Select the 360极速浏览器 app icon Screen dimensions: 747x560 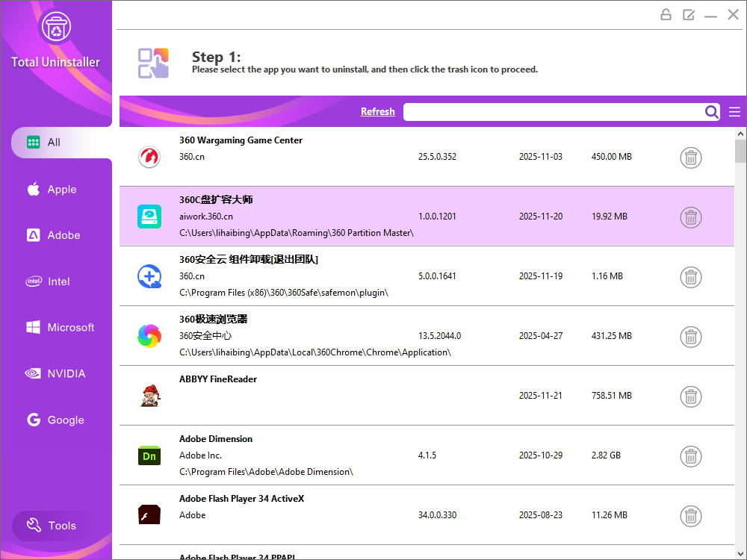pyautogui.click(x=149, y=336)
